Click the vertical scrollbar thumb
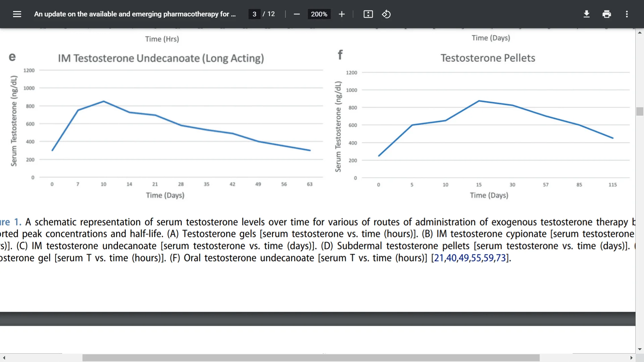 point(640,111)
